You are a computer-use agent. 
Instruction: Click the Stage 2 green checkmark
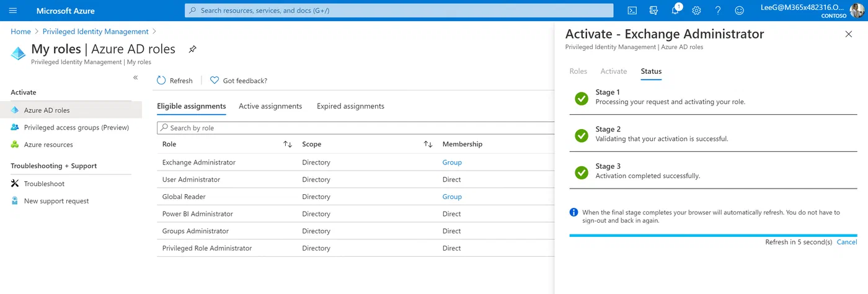click(x=582, y=135)
